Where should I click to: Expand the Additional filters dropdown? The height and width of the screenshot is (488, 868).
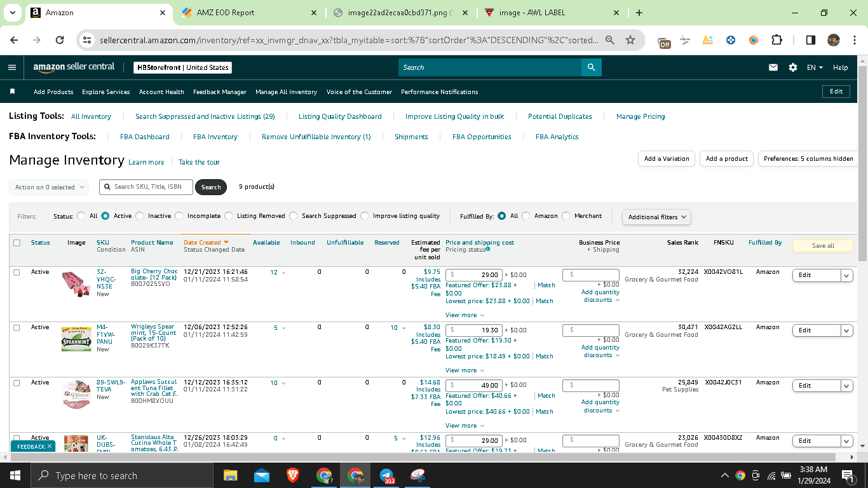[x=656, y=217]
